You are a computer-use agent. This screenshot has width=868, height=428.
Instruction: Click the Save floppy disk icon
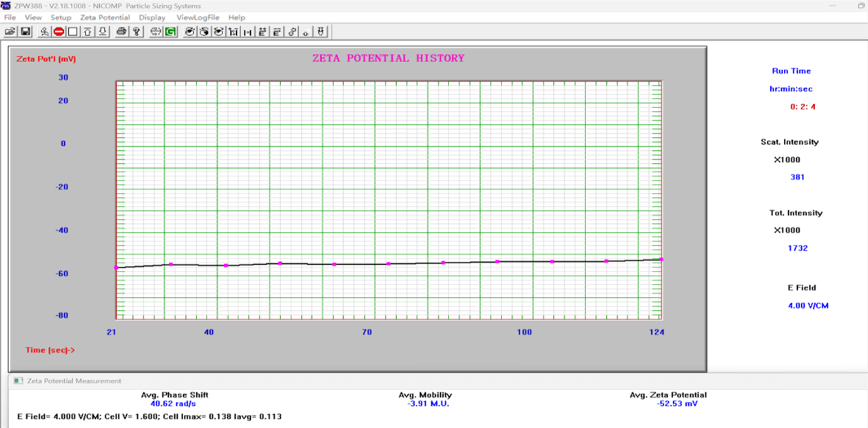(x=25, y=32)
